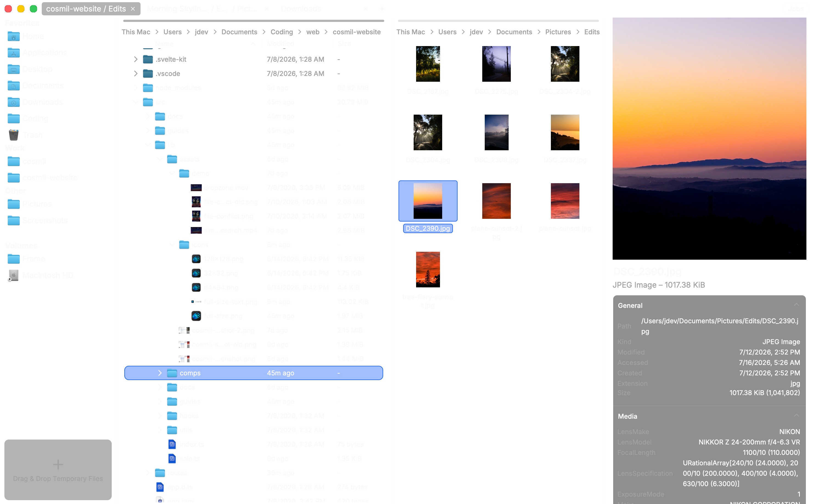Expand the hooks folder
The image size is (813, 504).
(159, 416)
